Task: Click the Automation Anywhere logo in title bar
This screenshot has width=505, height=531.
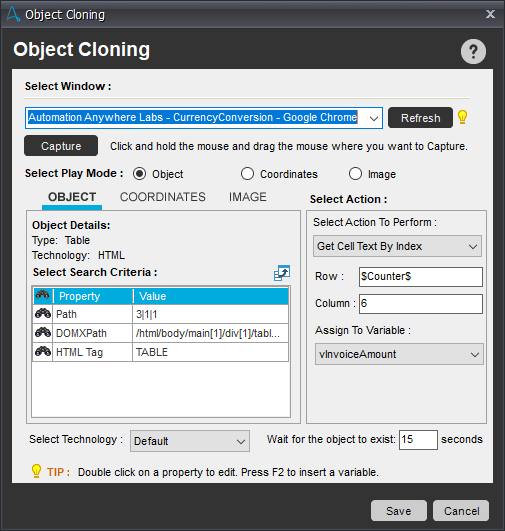Action: (x=13, y=14)
